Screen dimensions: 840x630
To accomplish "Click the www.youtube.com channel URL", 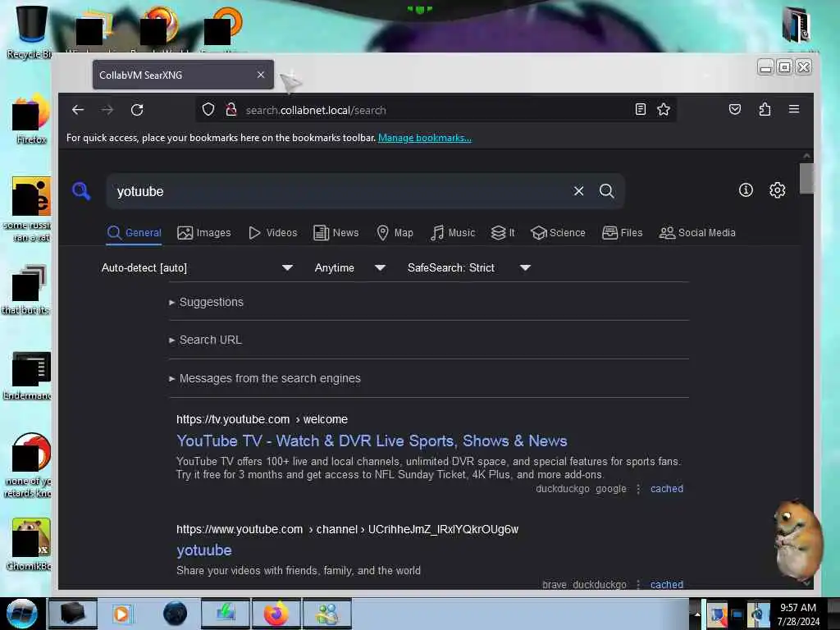I will click(347, 529).
